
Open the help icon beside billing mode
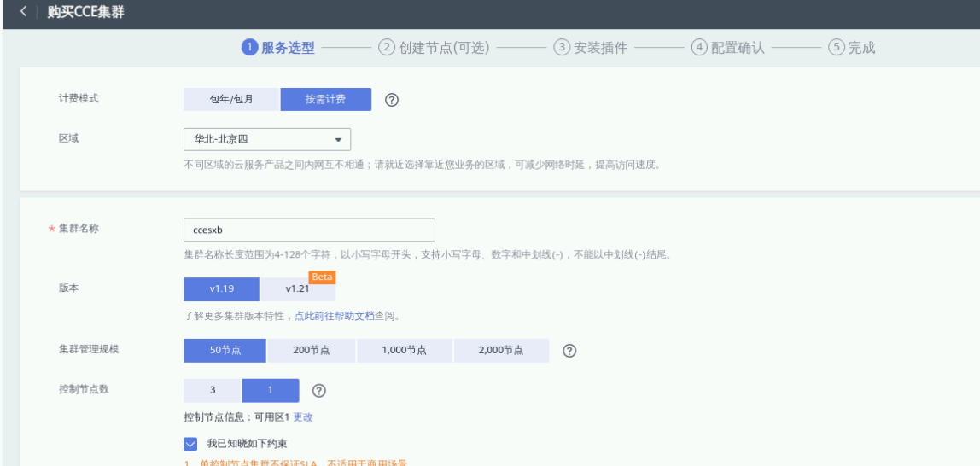(392, 99)
